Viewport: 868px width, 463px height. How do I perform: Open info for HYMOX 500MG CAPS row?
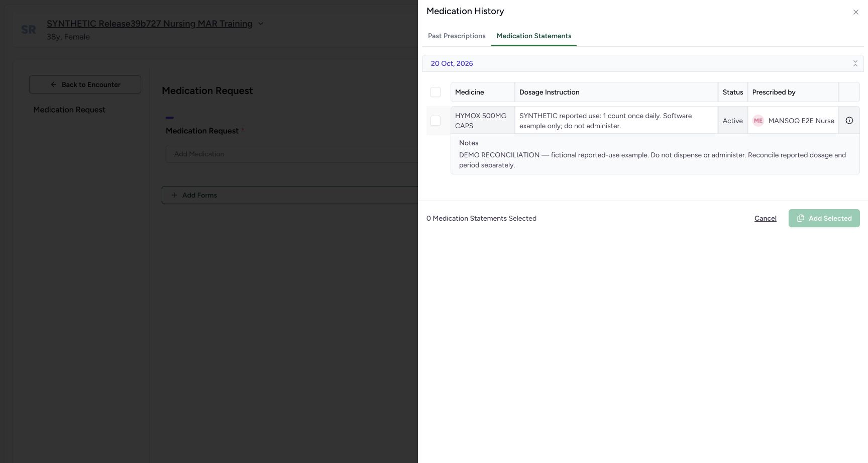(x=849, y=121)
